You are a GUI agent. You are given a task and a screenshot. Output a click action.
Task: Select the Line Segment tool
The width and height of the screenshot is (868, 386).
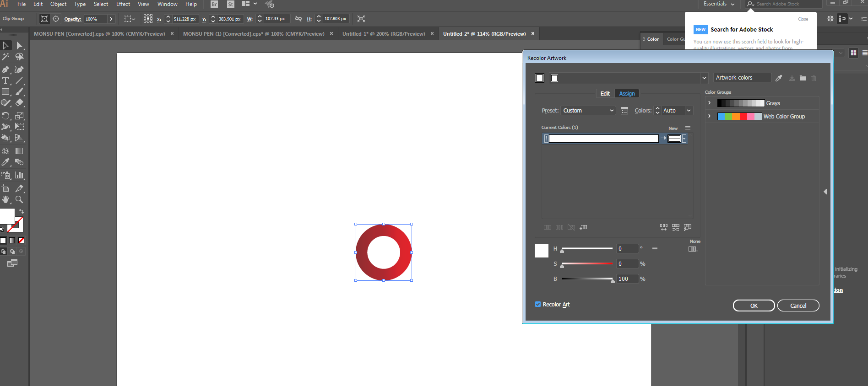coord(19,80)
